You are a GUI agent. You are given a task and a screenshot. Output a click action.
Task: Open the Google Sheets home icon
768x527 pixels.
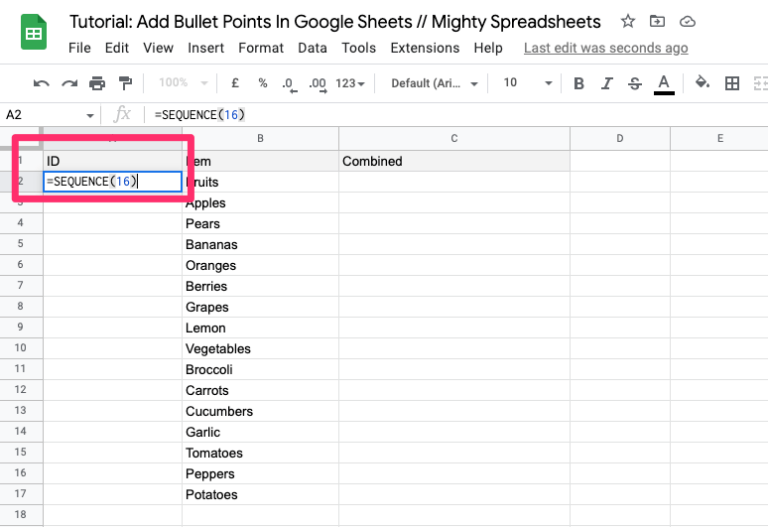(34, 33)
